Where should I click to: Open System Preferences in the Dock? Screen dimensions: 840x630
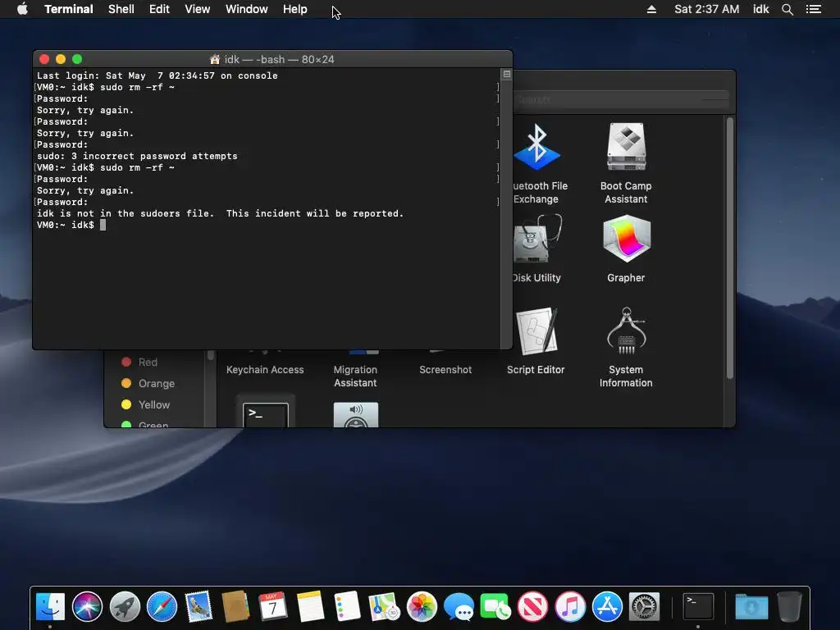[644, 606]
